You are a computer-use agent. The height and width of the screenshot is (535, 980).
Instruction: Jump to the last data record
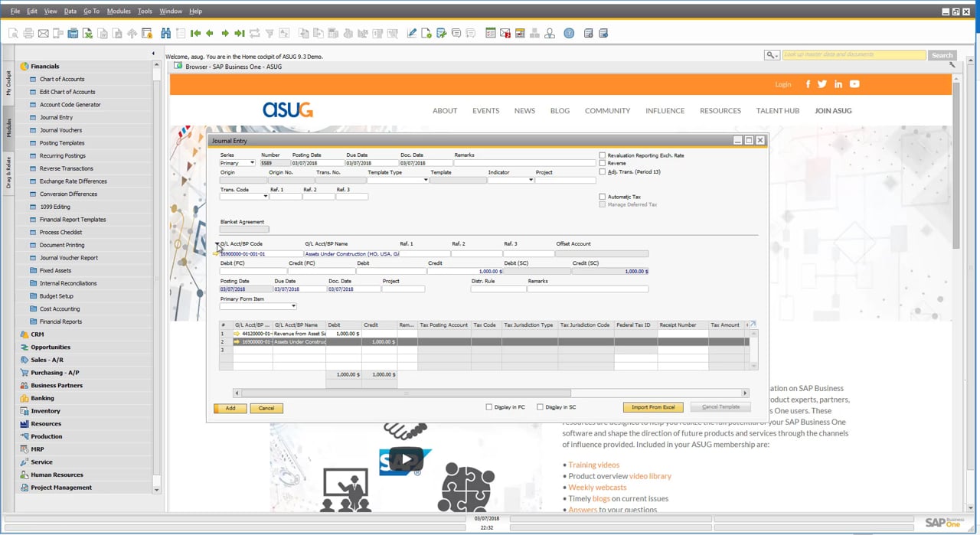click(x=240, y=33)
